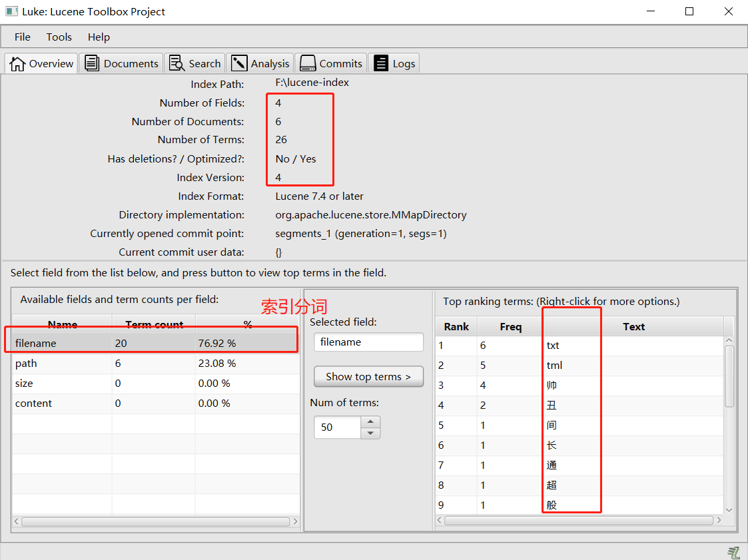Image resolution: width=748 pixels, height=560 pixels.
Task: Click the Logs tab list icon
Action: pyautogui.click(x=381, y=63)
